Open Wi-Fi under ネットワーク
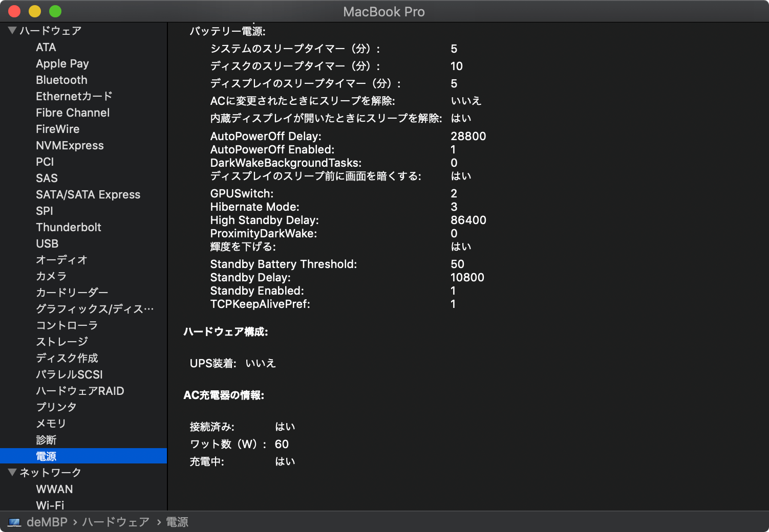Screen dimensions: 769x532 50,505
